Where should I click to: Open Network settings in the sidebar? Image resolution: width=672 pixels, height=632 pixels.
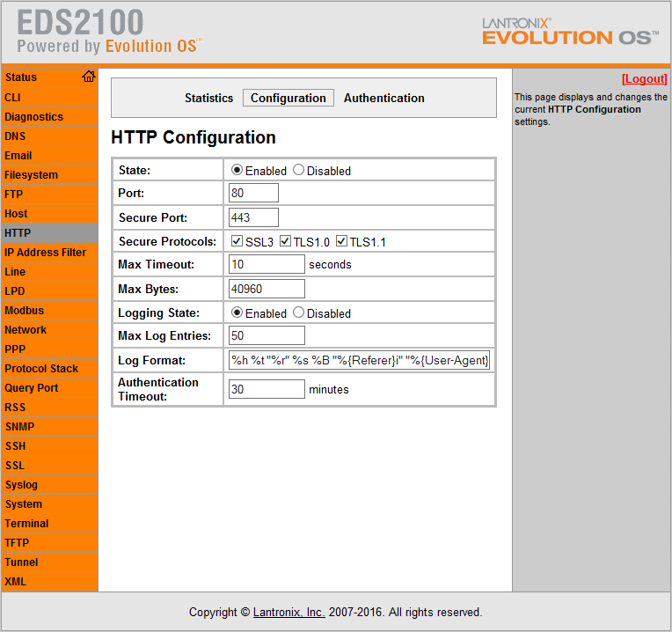(x=50, y=329)
